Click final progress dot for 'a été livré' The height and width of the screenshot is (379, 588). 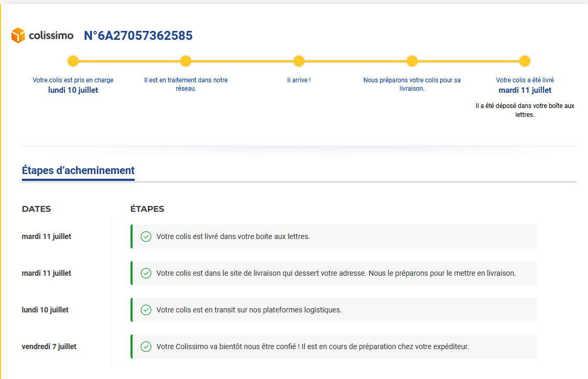525,61
